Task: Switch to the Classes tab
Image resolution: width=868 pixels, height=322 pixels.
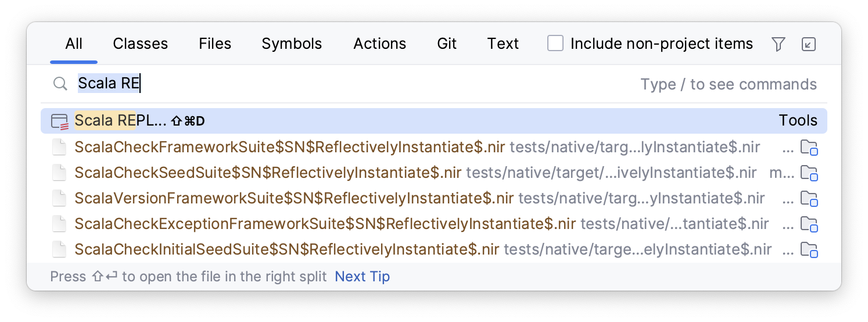Action: pos(140,44)
